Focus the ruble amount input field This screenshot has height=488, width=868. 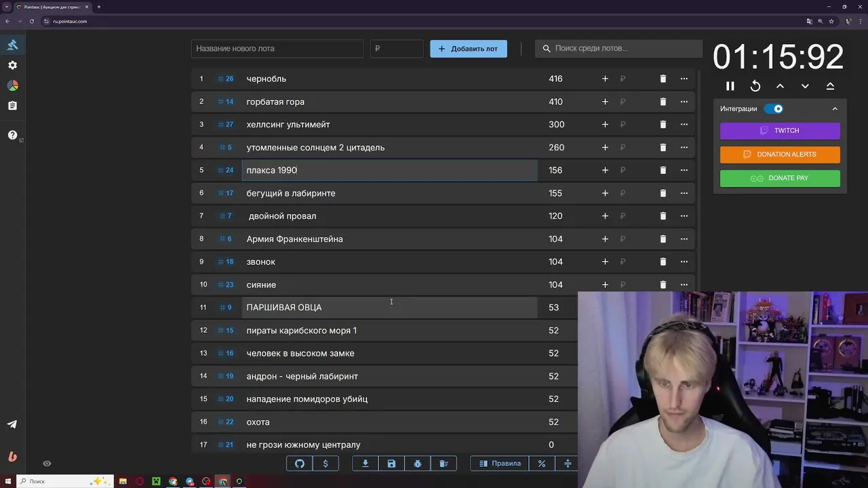click(397, 49)
